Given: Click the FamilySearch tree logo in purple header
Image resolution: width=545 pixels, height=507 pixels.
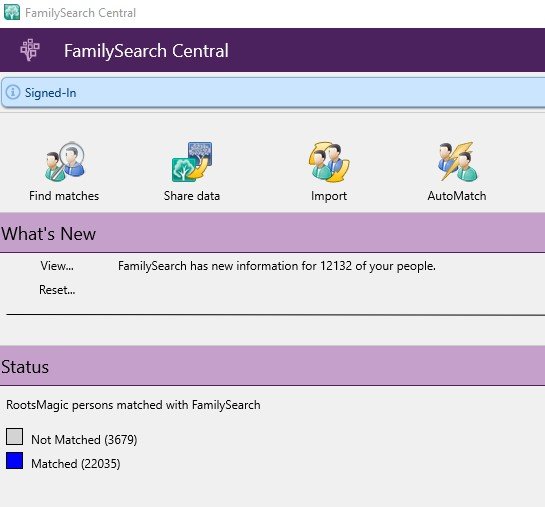Looking at the screenshot, I should tap(30, 50).
